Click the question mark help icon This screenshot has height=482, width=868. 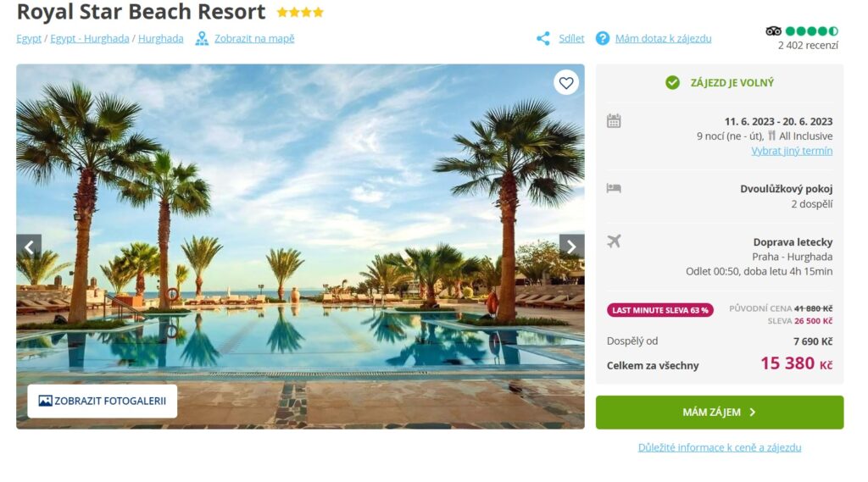coord(603,38)
